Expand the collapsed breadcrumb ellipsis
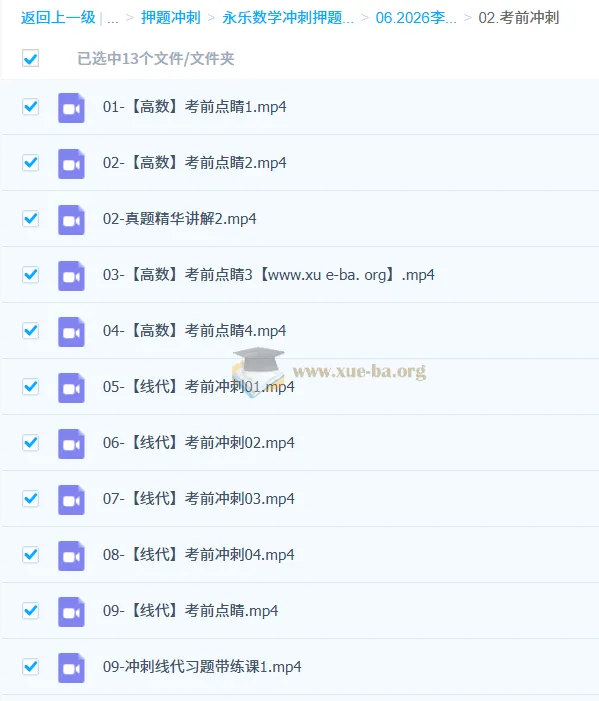599x701 pixels. (x=113, y=18)
